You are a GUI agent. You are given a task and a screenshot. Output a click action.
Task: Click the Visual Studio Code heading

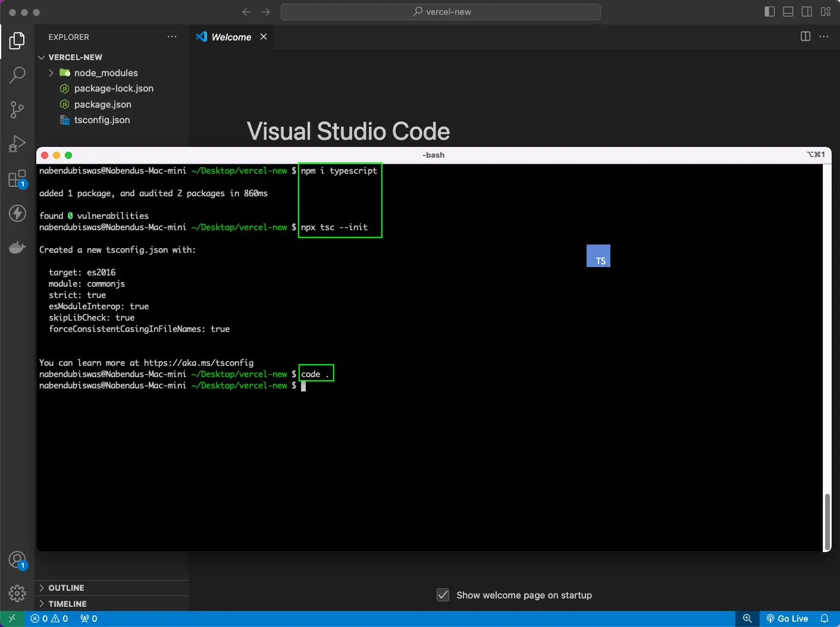coord(348,131)
